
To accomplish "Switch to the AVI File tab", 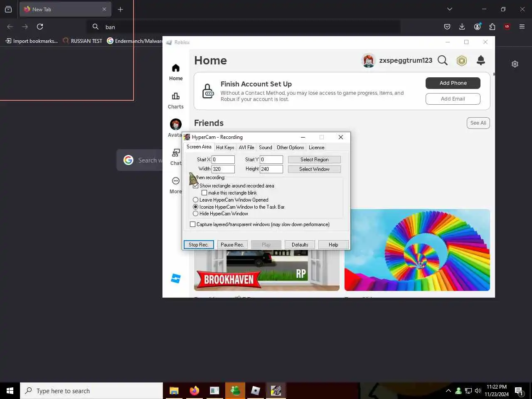I will click(246, 148).
